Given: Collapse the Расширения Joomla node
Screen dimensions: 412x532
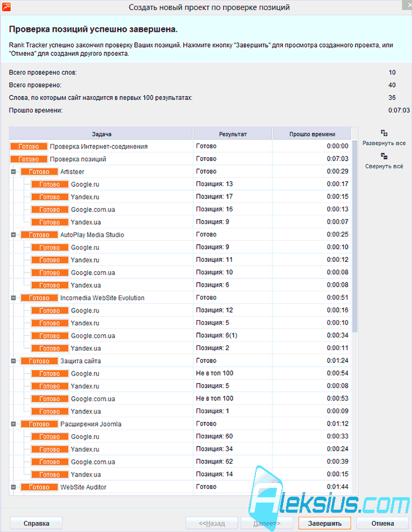Looking at the screenshot, I should (14, 424).
